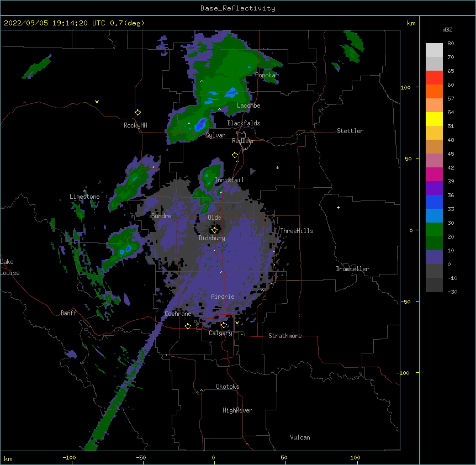Click the Airdrie city label
The width and height of the screenshot is (476, 465).
223,297
